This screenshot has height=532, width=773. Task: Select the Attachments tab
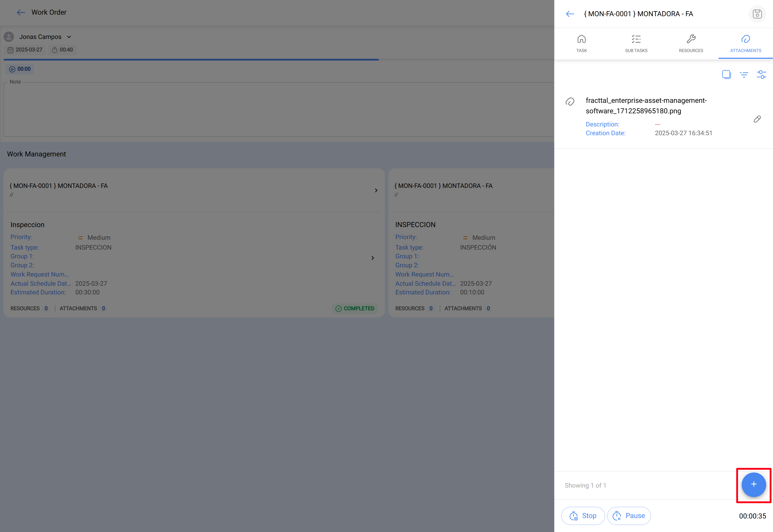745,44
